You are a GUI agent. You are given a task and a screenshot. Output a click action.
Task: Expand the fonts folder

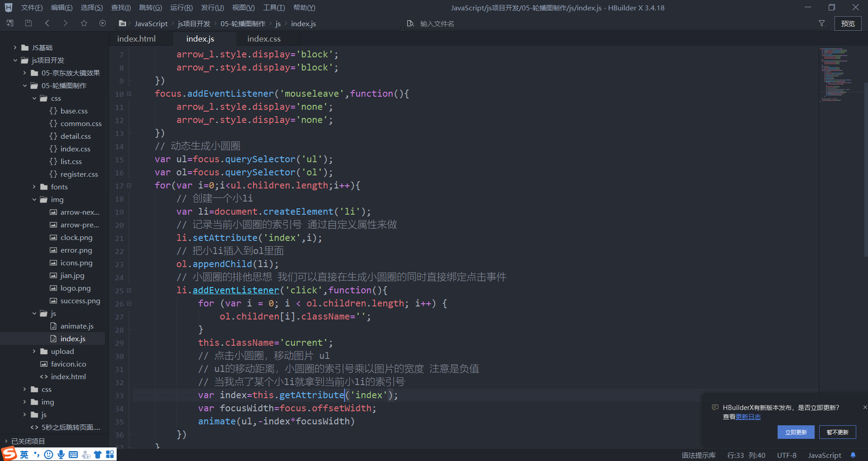(34, 187)
